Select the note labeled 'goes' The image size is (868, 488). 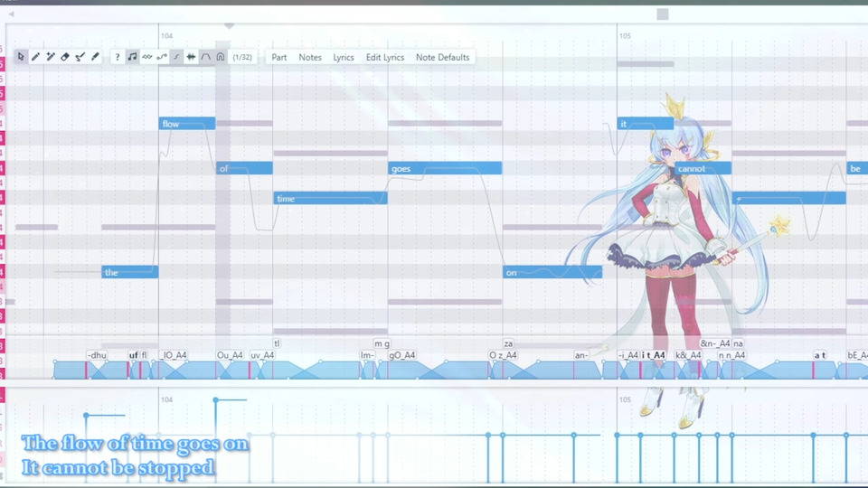click(x=445, y=168)
